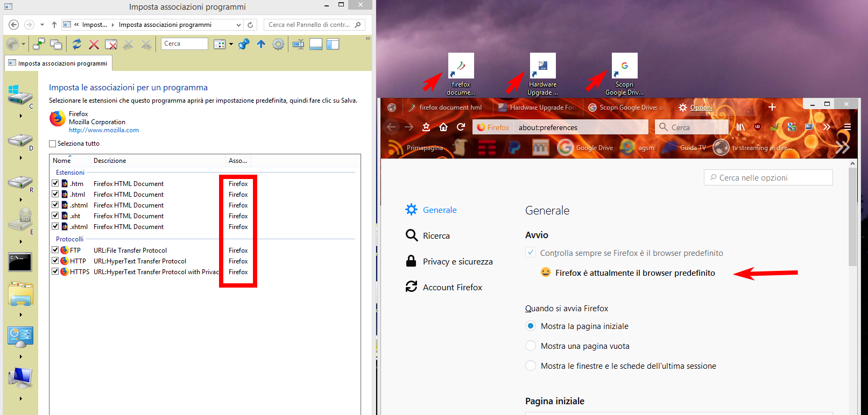Viewport: 868px width, 415px height.
Task: Click the bottom pane layout icon
Action: click(316, 44)
